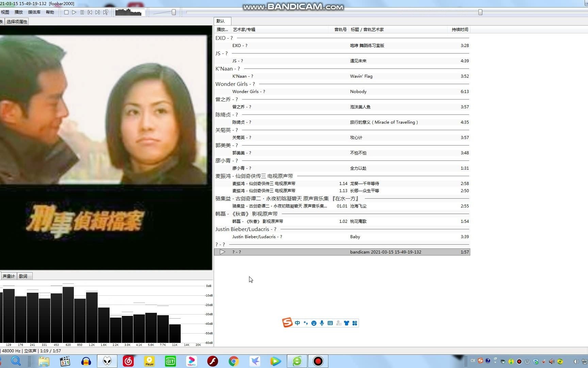Click the spectrum analyzer display
Image resolution: width=588 pixels, height=368 pixels.
click(106, 313)
